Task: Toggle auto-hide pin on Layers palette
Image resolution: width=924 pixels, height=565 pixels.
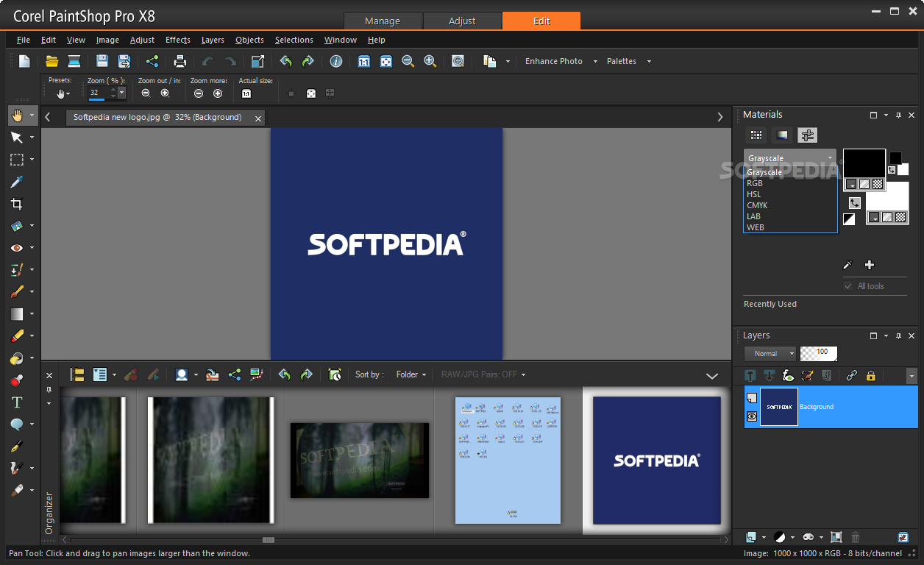Action: click(898, 335)
